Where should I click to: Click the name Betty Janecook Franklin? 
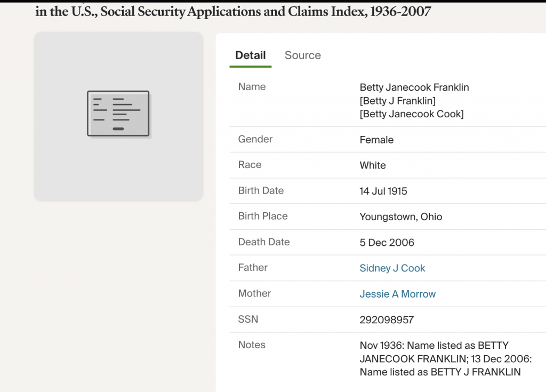click(x=414, y=87)
